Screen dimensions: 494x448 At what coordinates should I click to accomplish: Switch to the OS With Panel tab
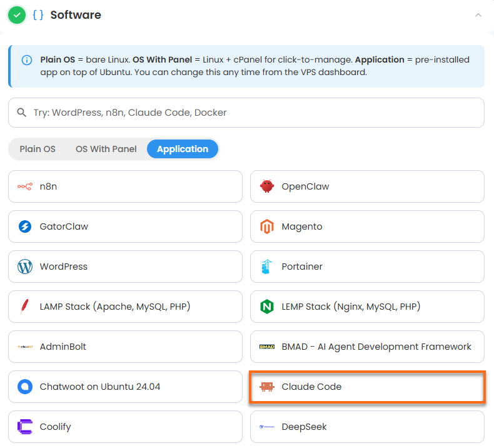(106, 149)
